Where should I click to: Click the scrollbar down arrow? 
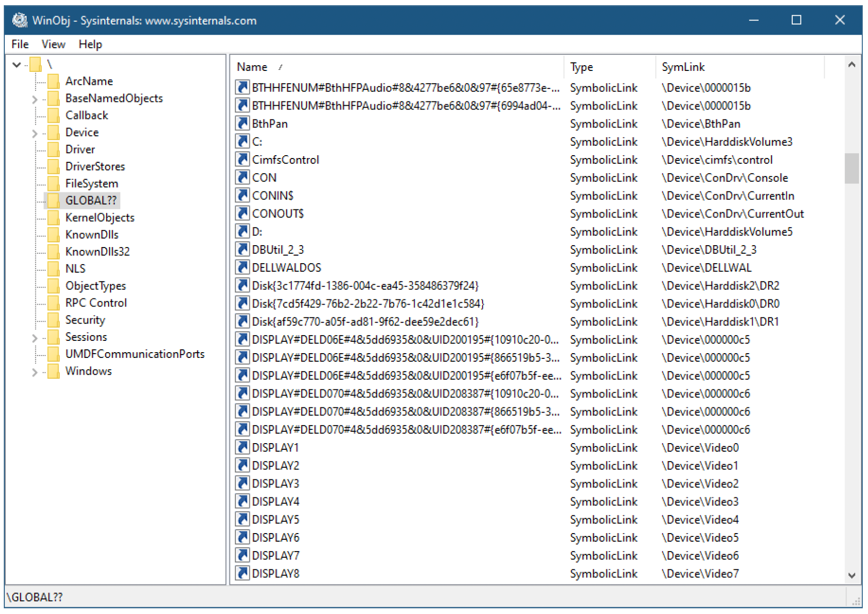(851, 575)
